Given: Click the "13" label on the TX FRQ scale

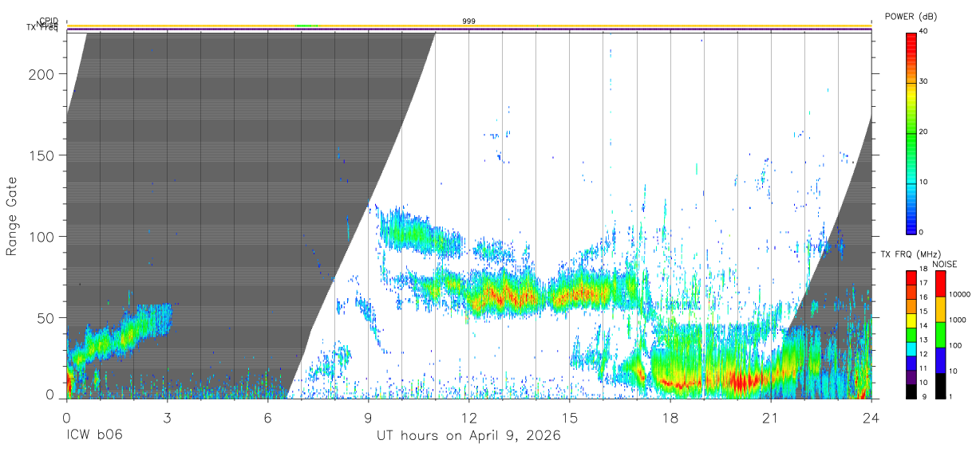Looking at the screenshot, I should pyautogui.click(x=924, y=340).
